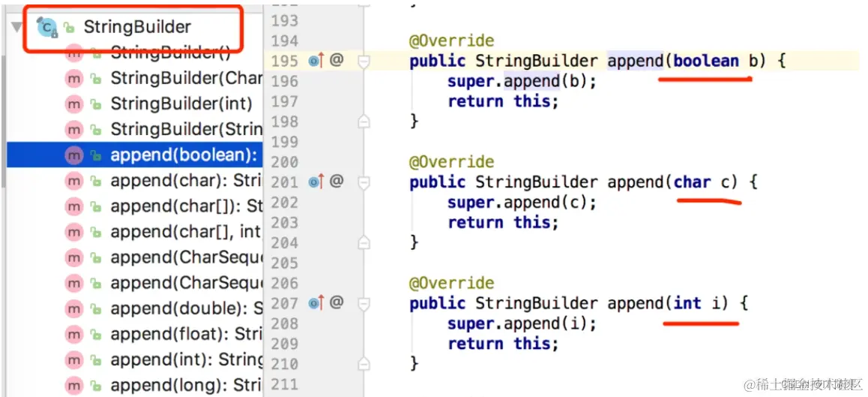
Task: Click method icon beside append(int): String row
Action: tap(73, 359)
